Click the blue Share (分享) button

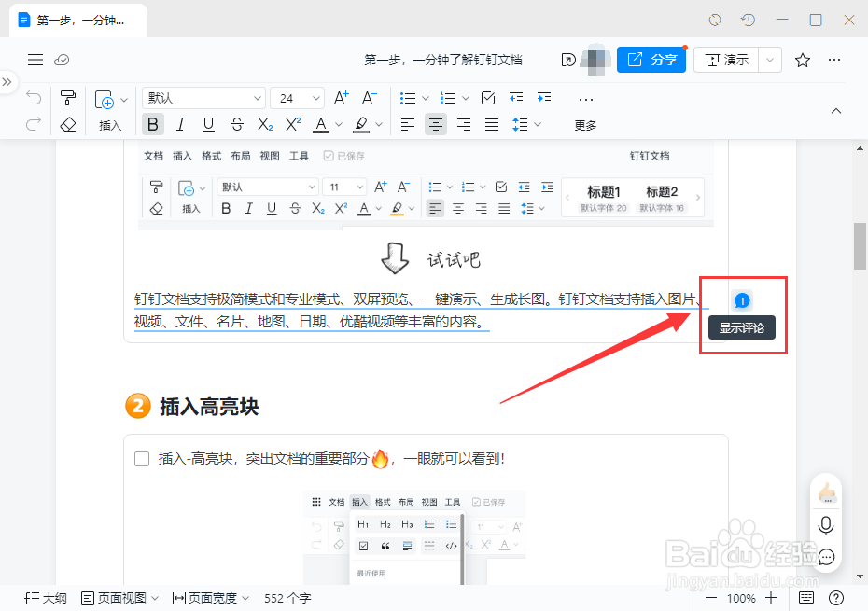(651, 60)
